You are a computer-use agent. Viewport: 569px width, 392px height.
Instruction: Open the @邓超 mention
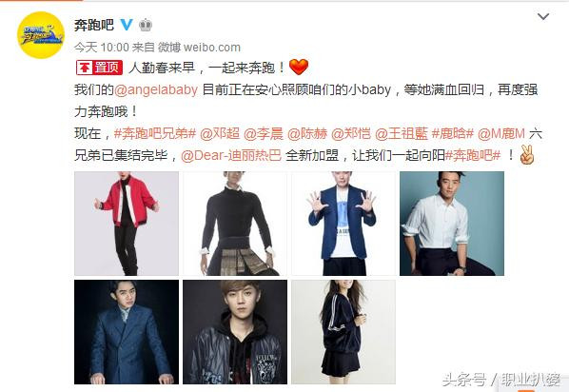220,133
